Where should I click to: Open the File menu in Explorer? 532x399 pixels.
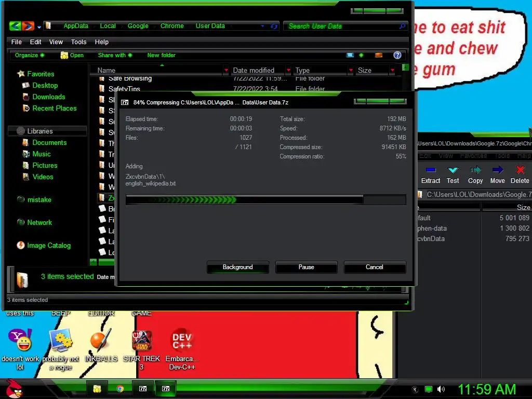(x=16, y=42)
